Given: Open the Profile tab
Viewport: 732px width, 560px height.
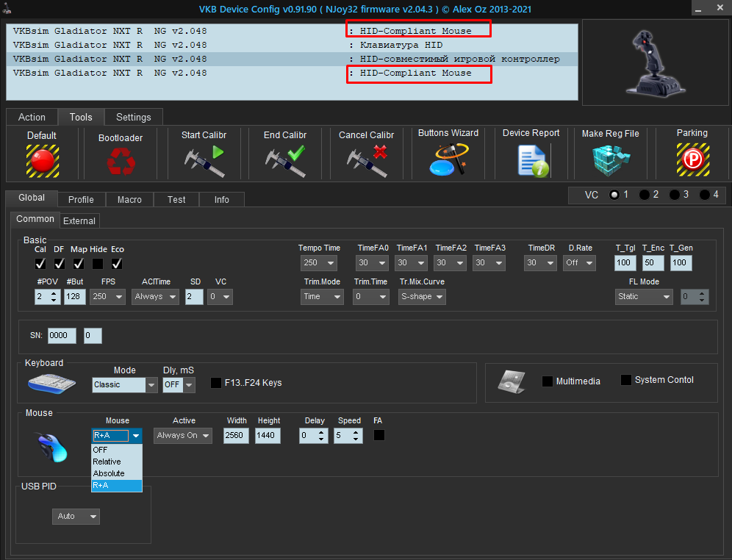Looking at the screenshot, I should pos(81,199).
